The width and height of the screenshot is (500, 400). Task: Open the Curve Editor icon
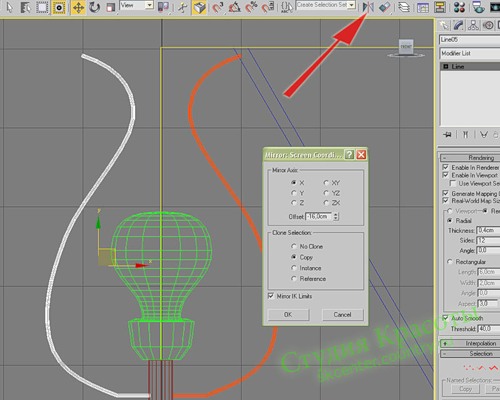(x=423, y=7)
